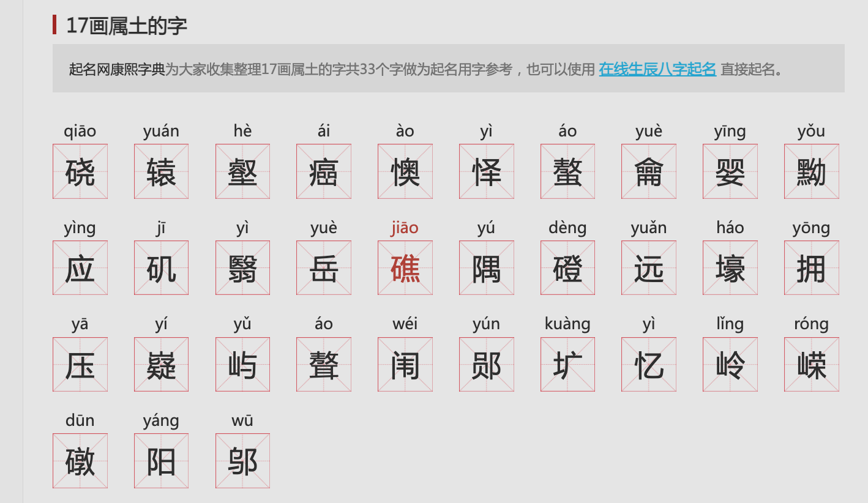Screen dimensions: 868x503
Task: Click the pinyin label dūn
Action: tap(80, 420)
